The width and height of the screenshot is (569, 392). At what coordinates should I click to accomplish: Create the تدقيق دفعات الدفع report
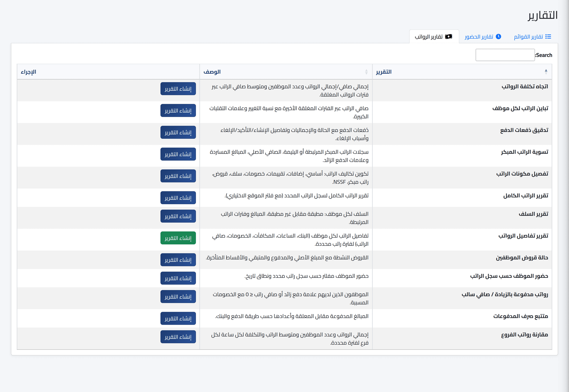click(x=178, y=132)
